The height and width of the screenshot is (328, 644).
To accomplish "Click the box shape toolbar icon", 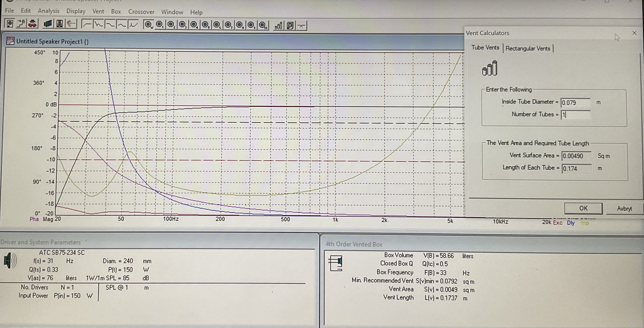I will [x=290, y=26].
